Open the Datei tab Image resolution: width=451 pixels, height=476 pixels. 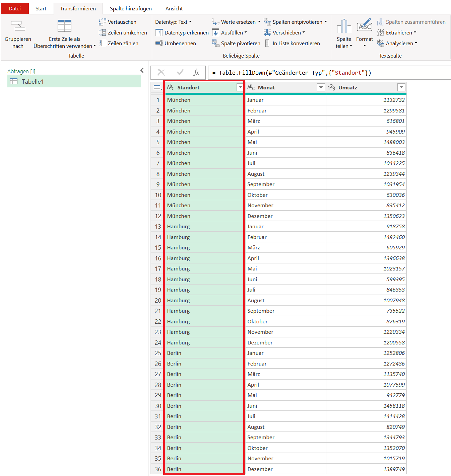coord(15,8)
